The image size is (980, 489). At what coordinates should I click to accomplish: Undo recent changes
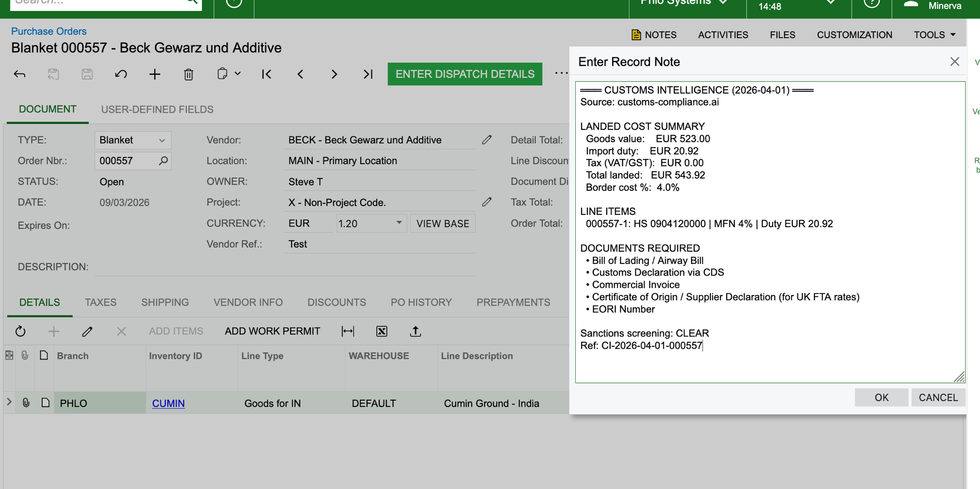[x=121, y=74]
